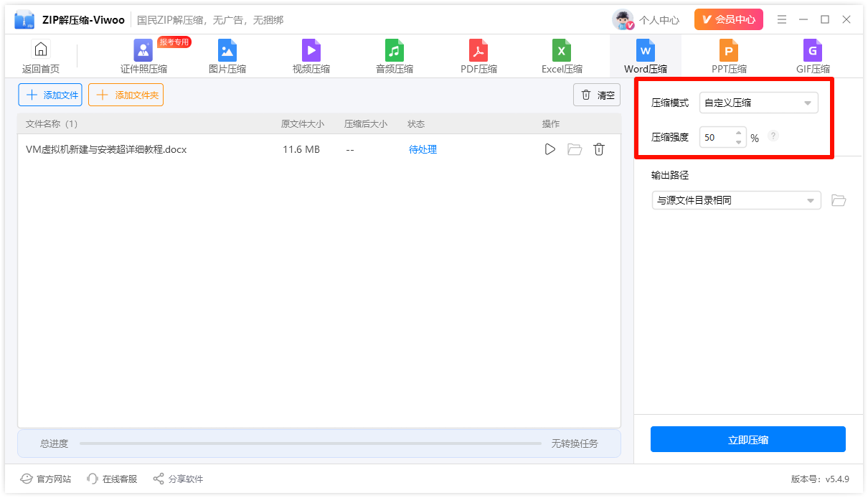Return to home with 返回首页
The image size is (868, 498).
tap(41, 57)
